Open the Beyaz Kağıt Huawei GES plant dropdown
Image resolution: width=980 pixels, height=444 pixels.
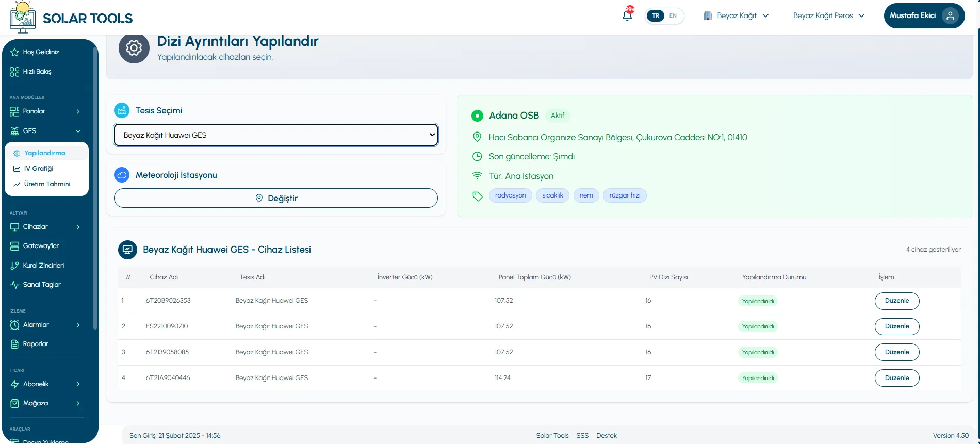[x=276, y=135]
